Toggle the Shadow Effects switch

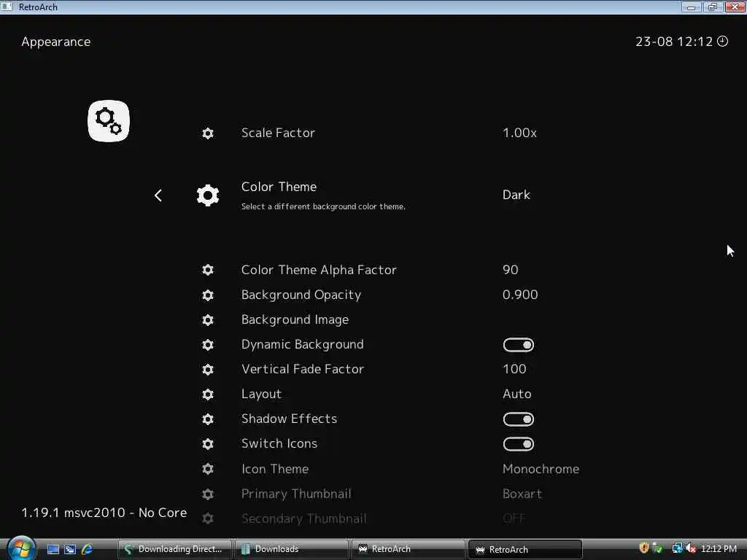tap(519, 419)
